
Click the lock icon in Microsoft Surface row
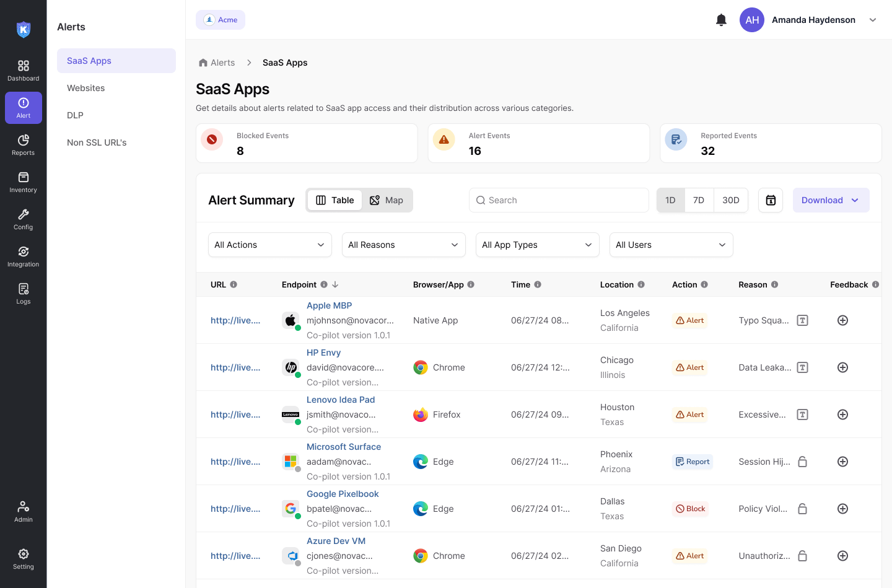click(802, 462)
